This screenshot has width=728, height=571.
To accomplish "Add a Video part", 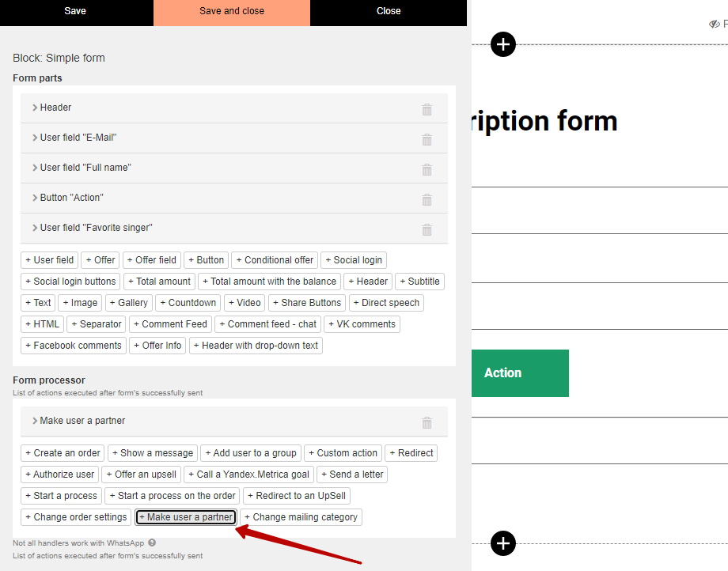I will [x=245, y=303].
